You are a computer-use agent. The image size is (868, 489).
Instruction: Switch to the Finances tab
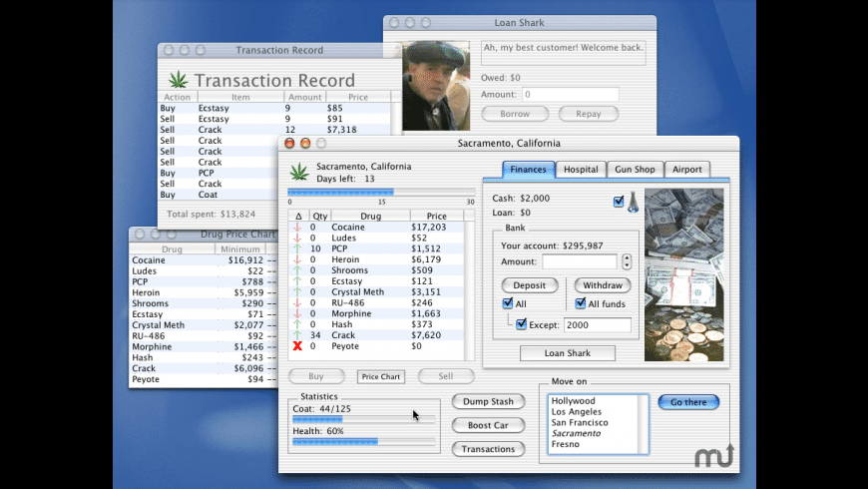528,170
